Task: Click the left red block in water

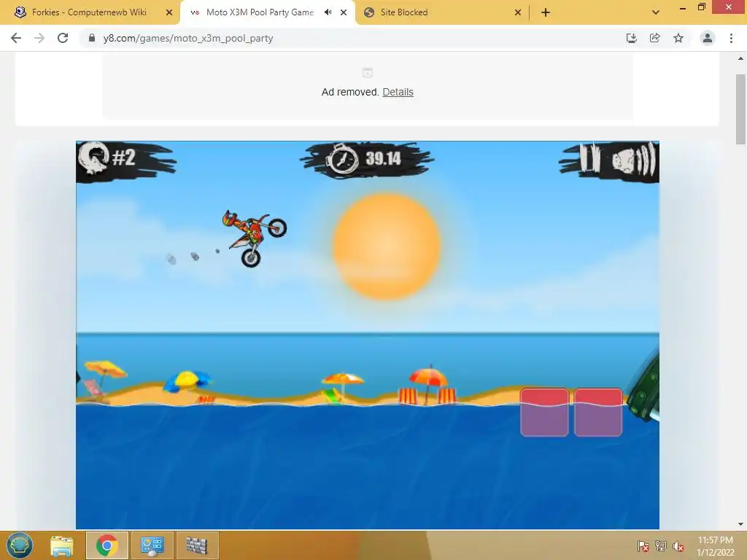Action: click(x=544, y=413)
